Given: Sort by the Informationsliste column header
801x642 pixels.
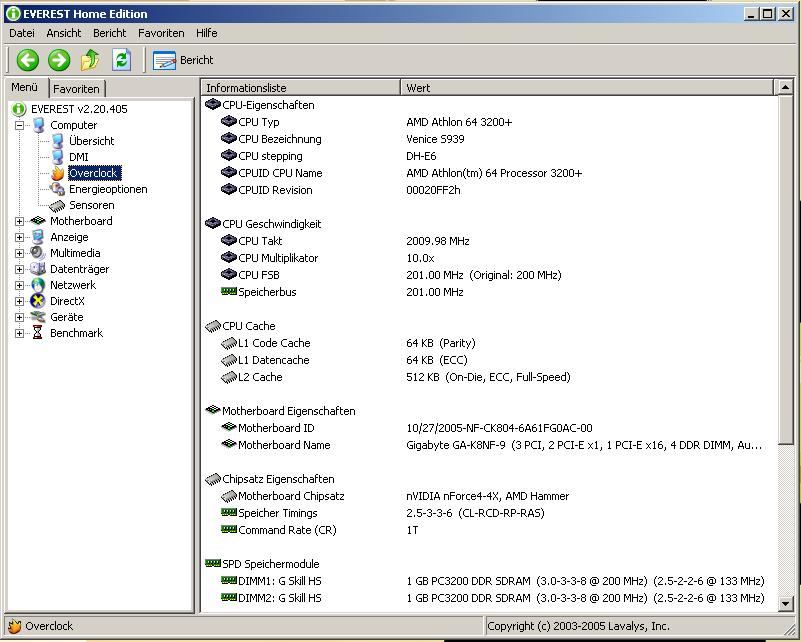Looking at the screenshot, I should coord(301,88).
